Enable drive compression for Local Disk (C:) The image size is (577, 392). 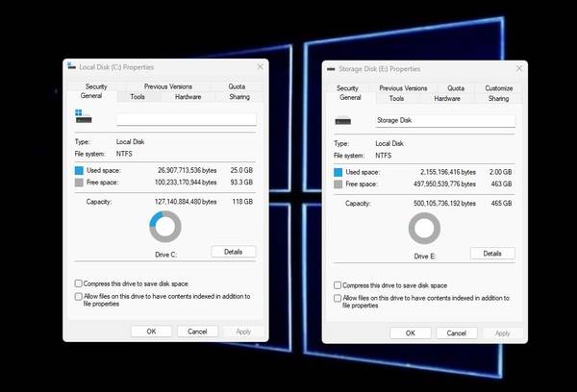pos(79,283)
